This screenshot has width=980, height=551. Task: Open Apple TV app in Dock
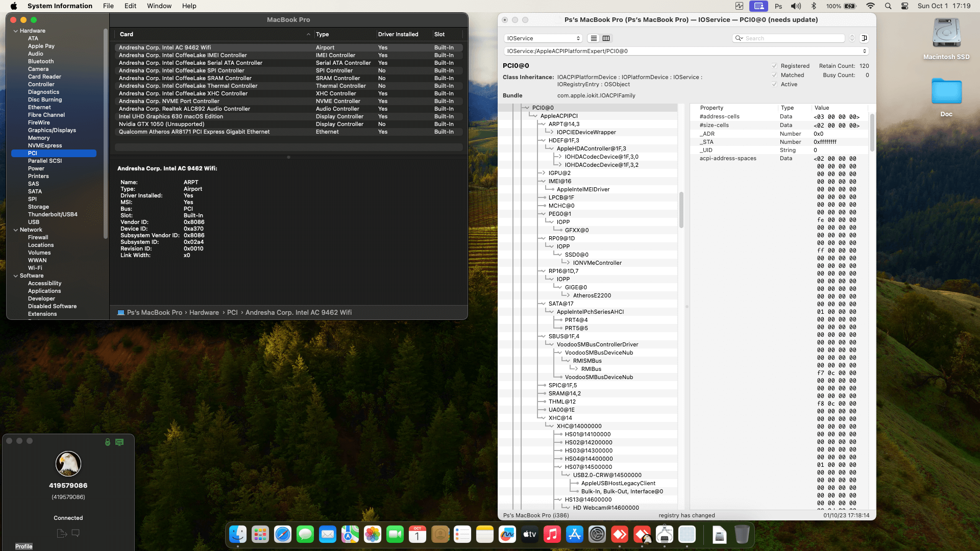click(530, 534)
